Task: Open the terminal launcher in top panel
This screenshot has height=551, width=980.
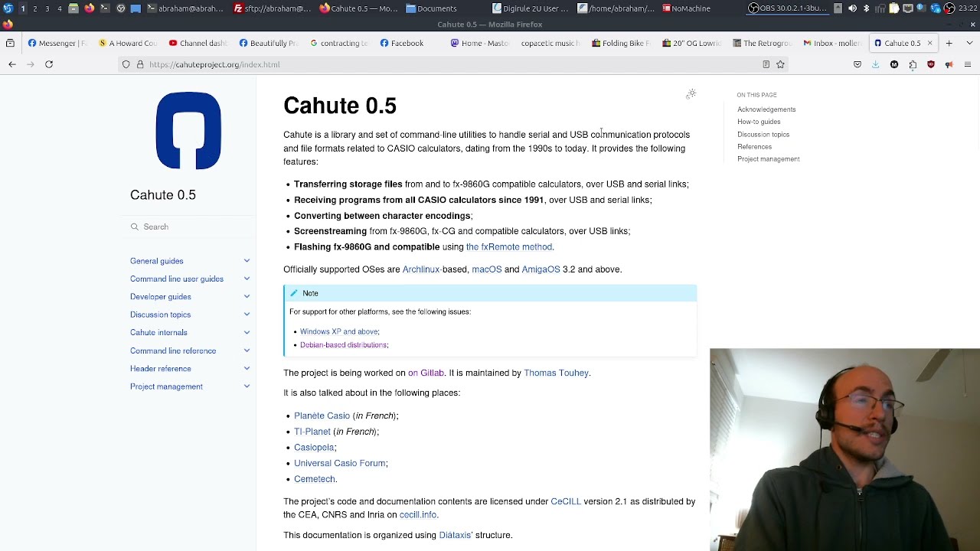Action: 105,8
